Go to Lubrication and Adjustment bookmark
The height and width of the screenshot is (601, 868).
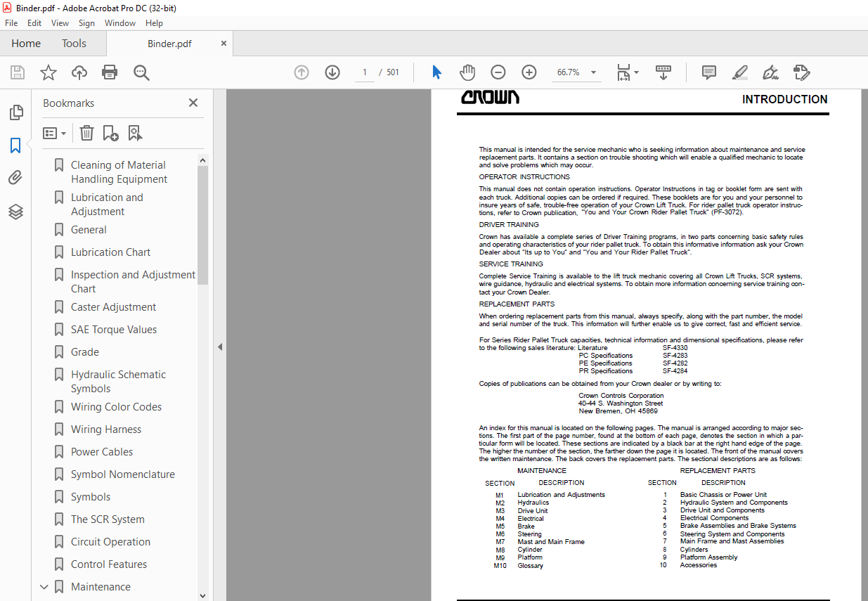107,205
